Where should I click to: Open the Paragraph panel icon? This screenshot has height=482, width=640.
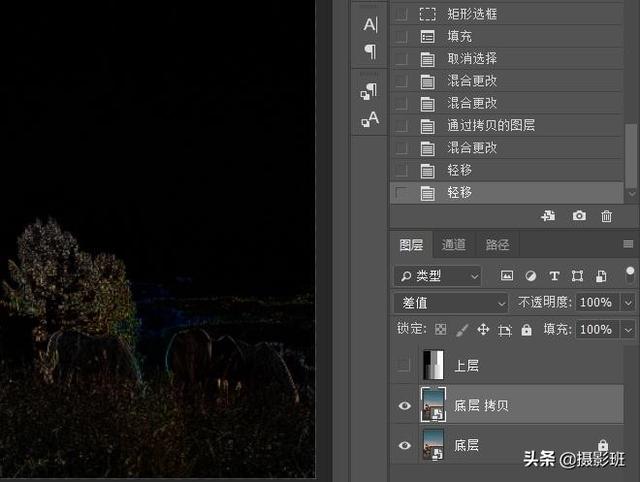(371, 51)
